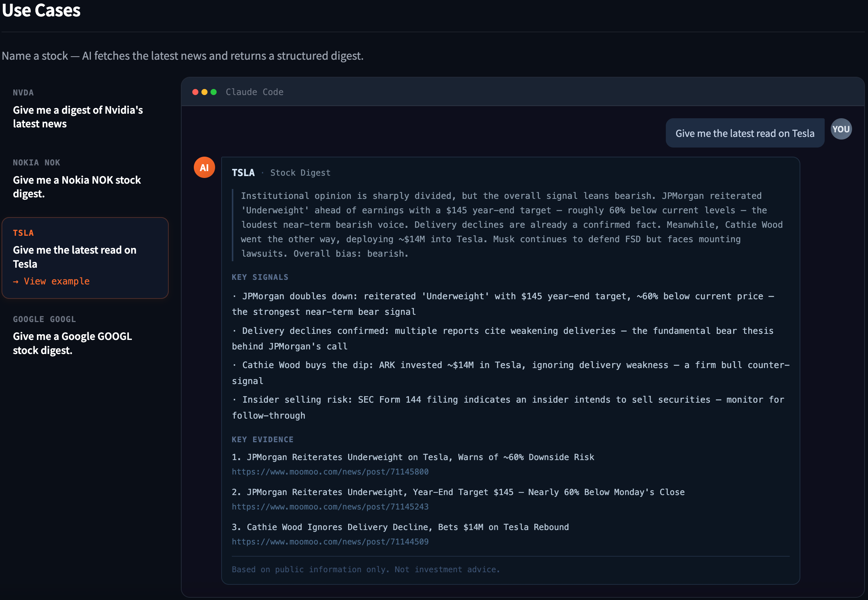Viewport: 868px width, 600px height.
Task: Click the Claude Code window title
Action: pos(255,92)
